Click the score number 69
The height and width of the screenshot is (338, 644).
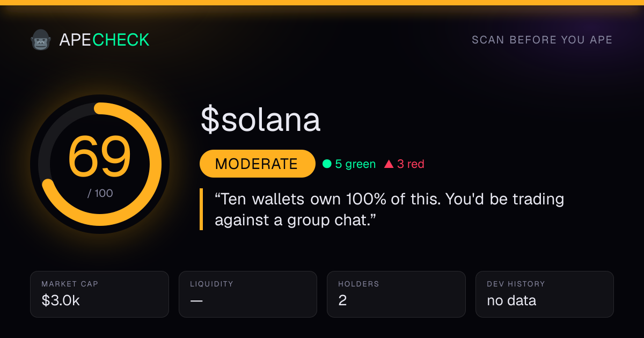(x=100, y=156)
